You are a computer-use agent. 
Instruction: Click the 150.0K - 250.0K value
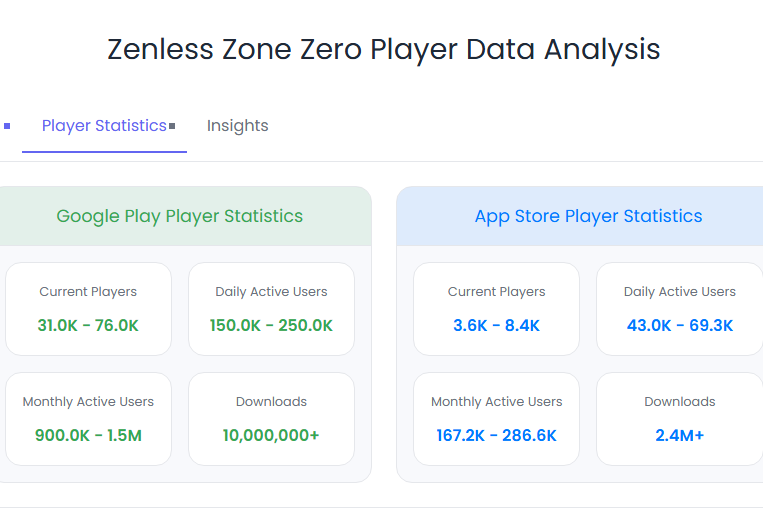pos(271,326)
